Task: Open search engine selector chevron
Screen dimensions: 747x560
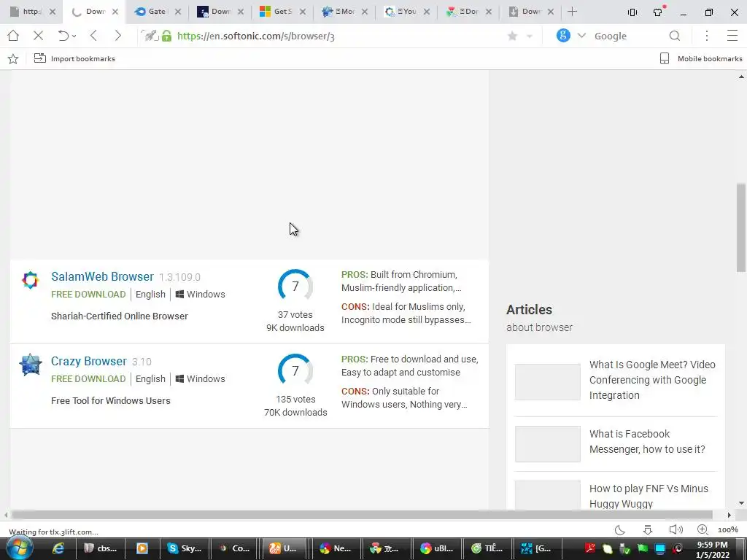Action: point(581,36)
